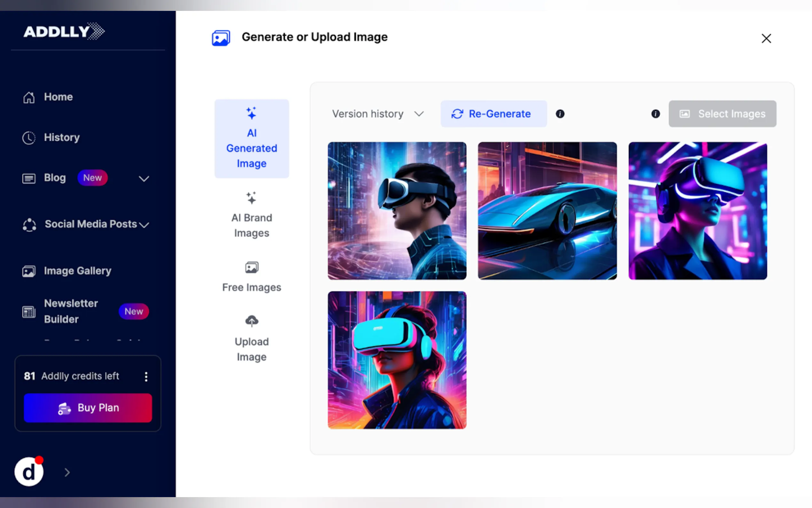Open History with the clock icon
Viewport: 812px width, 508px height.
pos(29,138)
